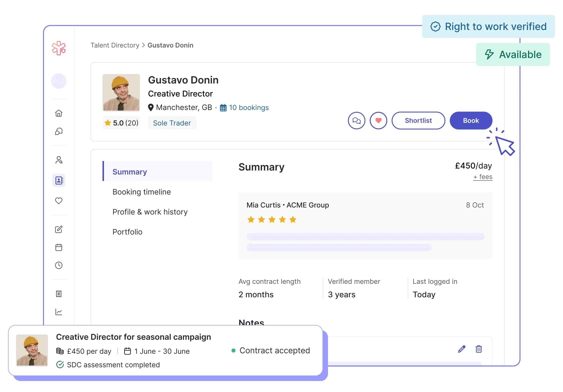Select the Portfolio tab

127,232
